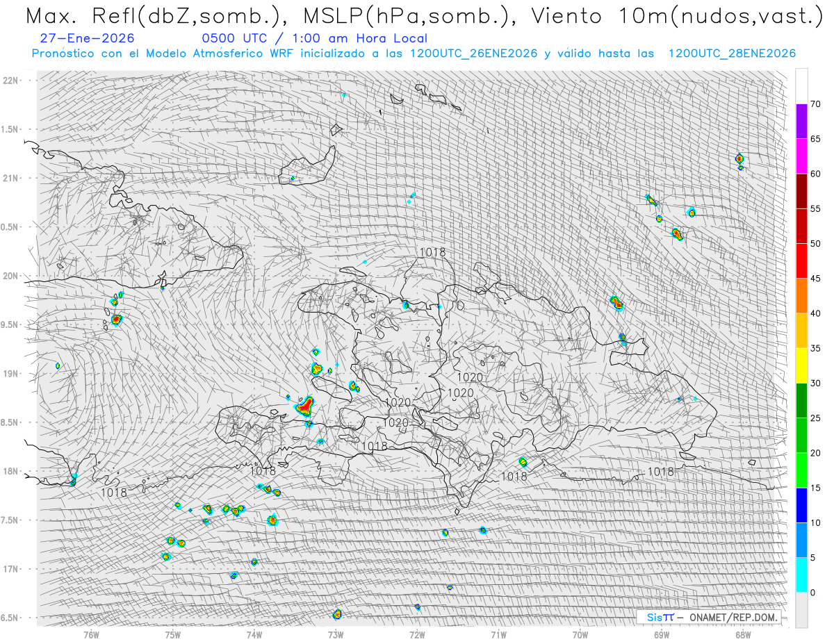The height and width of the screenshot is (644, 834).
Task: Pick the dark green 25-30 dBZ colorbar segment
Action: point(801,400)
